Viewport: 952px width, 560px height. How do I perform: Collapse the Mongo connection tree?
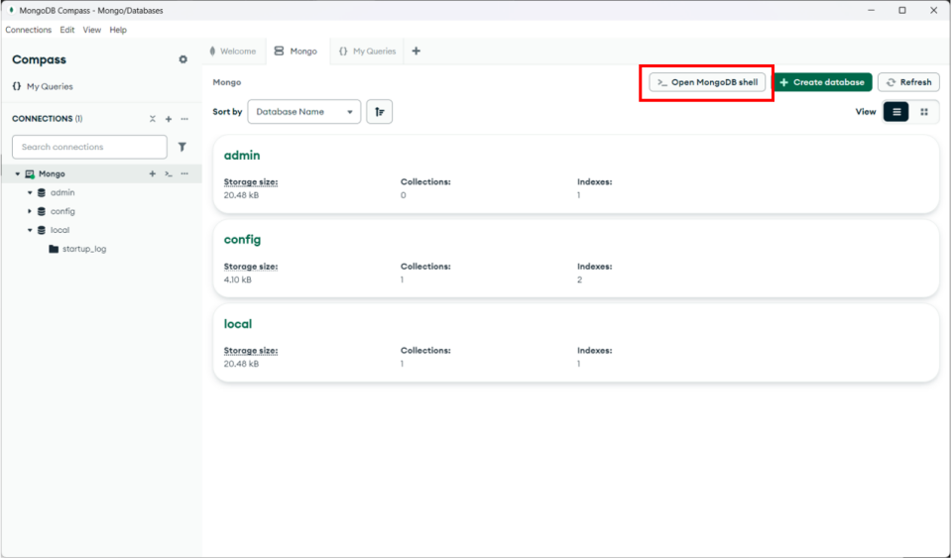pos(18,174)
